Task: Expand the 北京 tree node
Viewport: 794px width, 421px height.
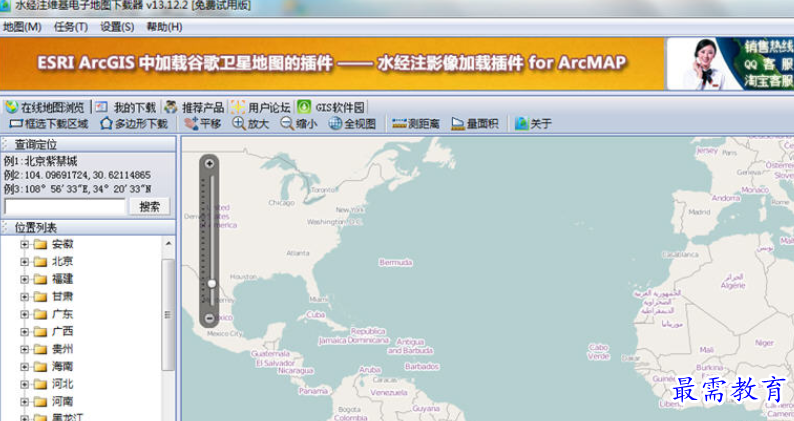Action: [24, 261]
